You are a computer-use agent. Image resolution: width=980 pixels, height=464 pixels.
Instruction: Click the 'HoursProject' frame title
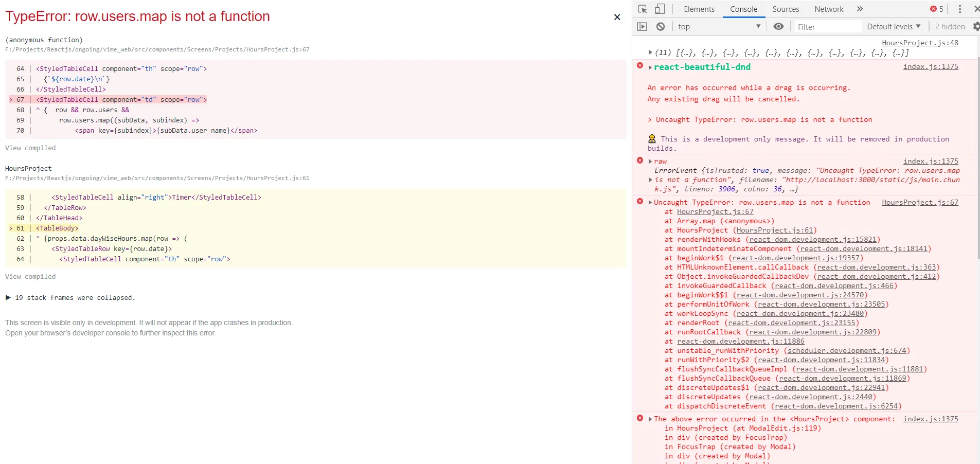pos(28,168)
